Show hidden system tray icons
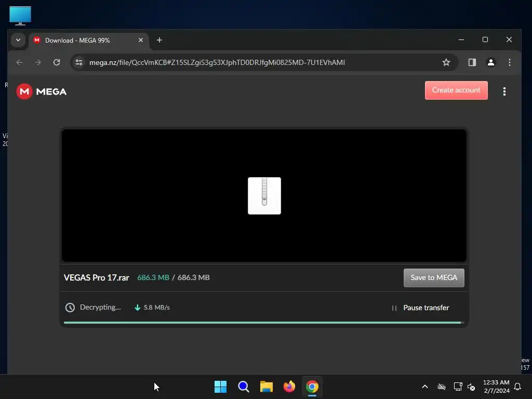 (425, 387)
